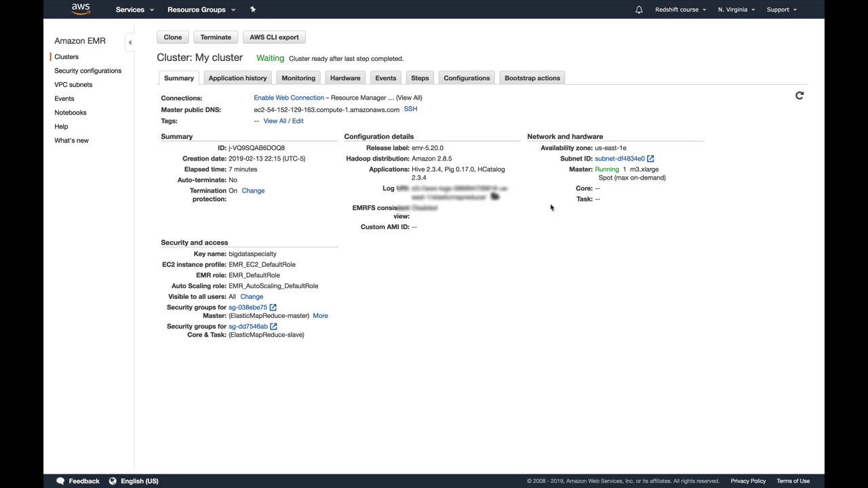Refresh the cluster details
Viewport: 868px width, 488px height.
[800, 96]
